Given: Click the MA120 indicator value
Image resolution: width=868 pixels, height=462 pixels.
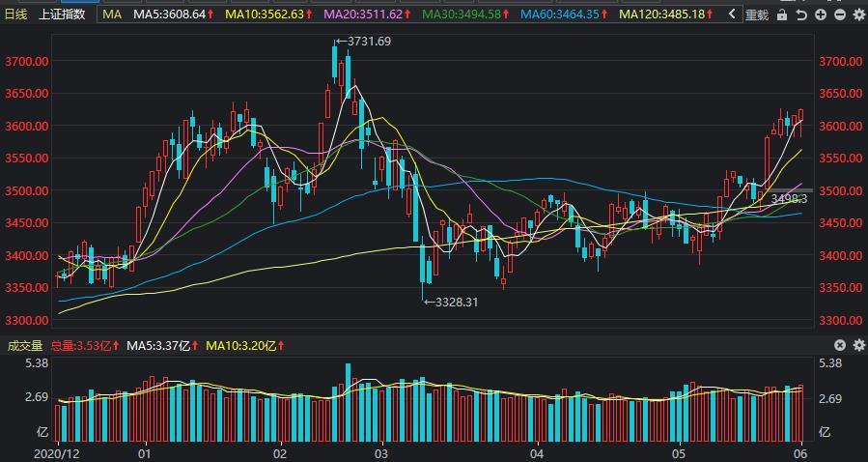Looking at the screenshot, I should coord(663,14).
